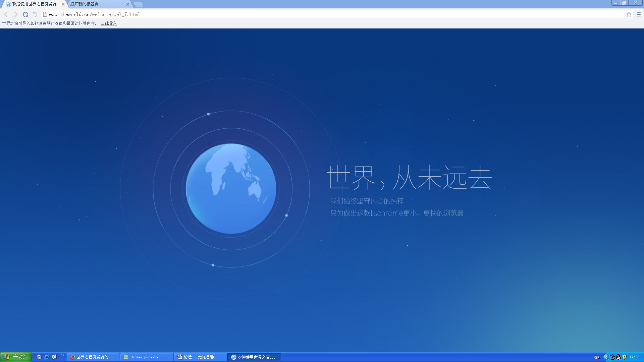Close the 打开新的标签页 tab

tap(128, 4)
